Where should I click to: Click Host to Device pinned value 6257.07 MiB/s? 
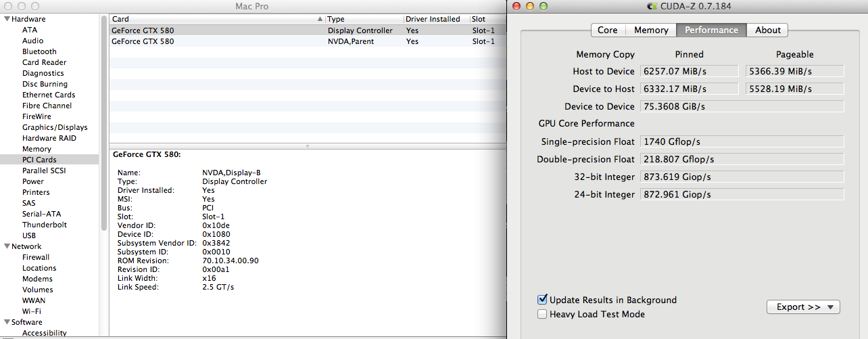click(690, 71)
